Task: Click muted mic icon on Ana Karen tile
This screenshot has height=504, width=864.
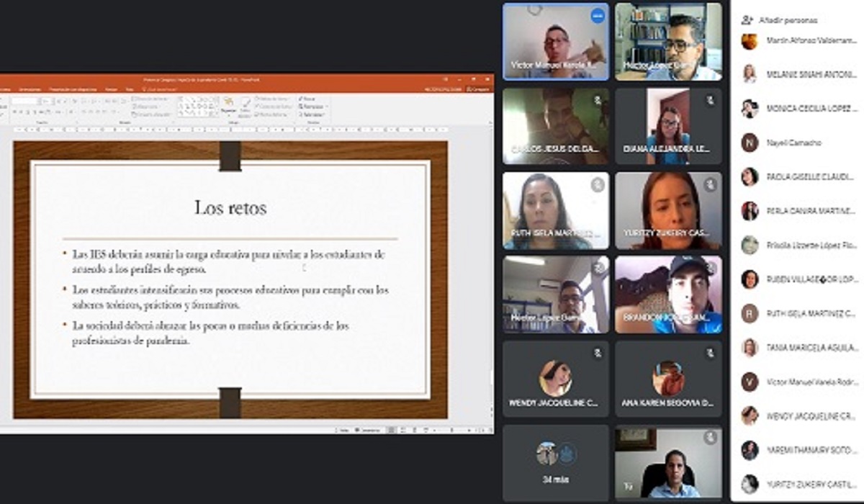Action: coord(710,353)
